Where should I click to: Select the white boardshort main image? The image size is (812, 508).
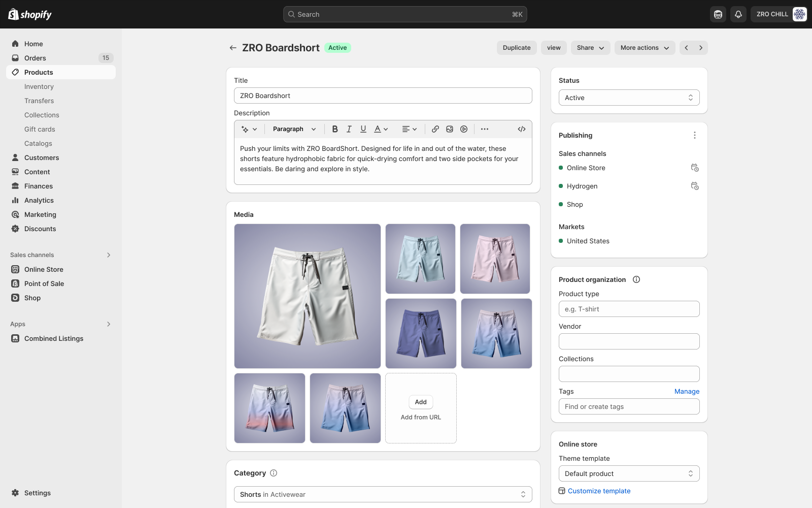pos(308,296)
